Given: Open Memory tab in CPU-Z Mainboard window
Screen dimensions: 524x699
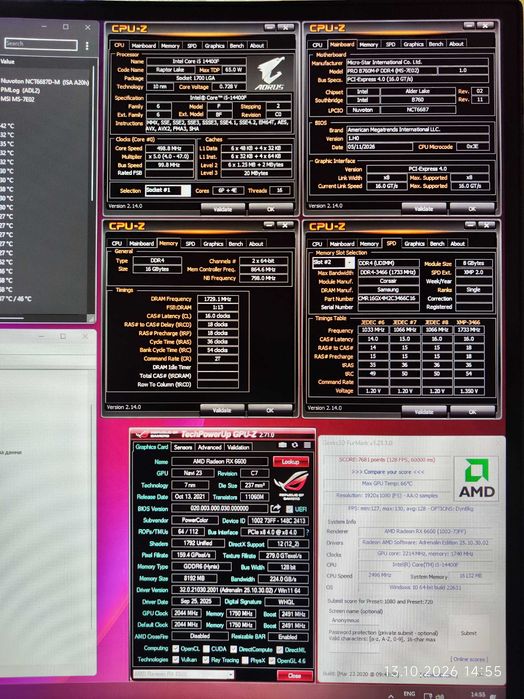Looking at the screenshot, I should pos(368,44).
